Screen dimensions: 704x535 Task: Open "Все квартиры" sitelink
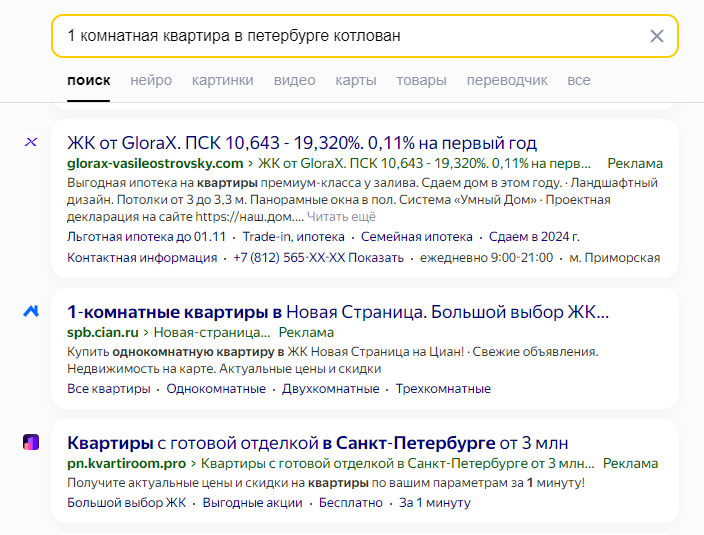(109, 389)
